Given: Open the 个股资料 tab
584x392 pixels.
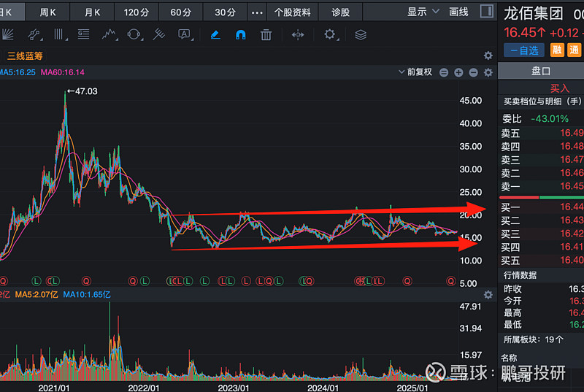Looking at the screenshot, I should (x=293, y=12).
